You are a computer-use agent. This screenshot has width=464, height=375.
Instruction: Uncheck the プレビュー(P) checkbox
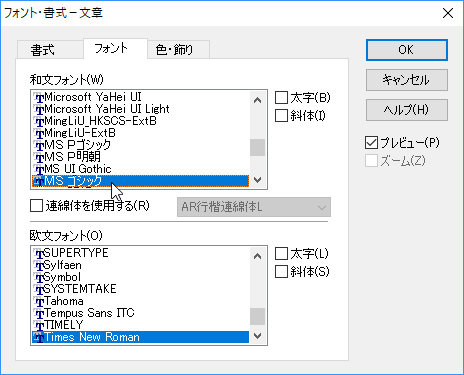[371, 143]
